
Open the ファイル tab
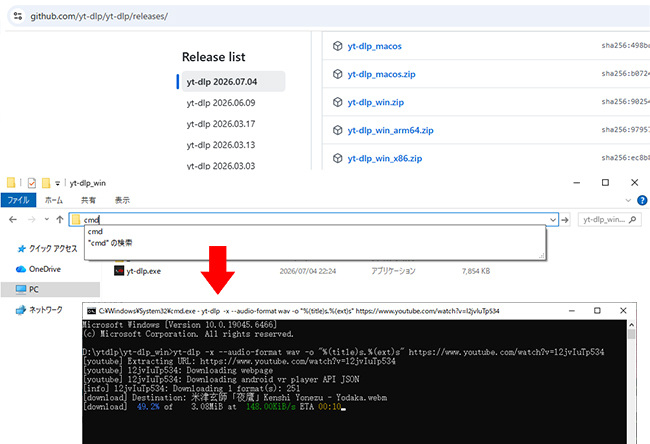coord(18,200)
